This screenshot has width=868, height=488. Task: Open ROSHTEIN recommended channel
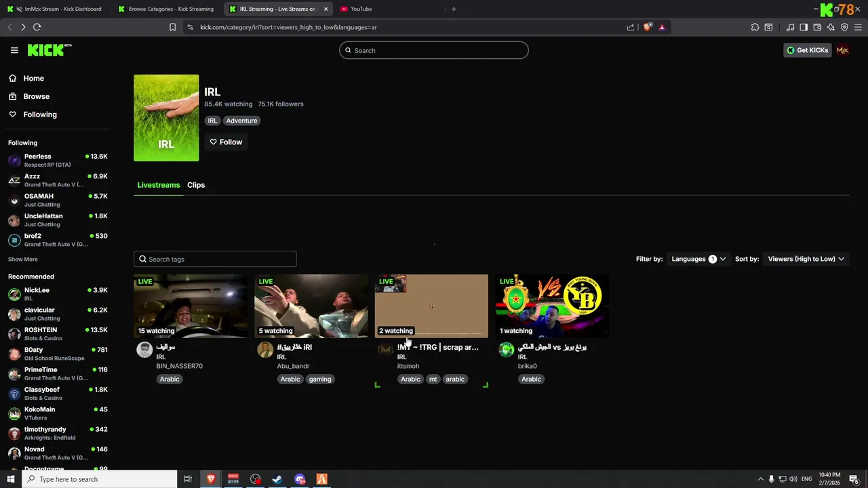[58, 333]
